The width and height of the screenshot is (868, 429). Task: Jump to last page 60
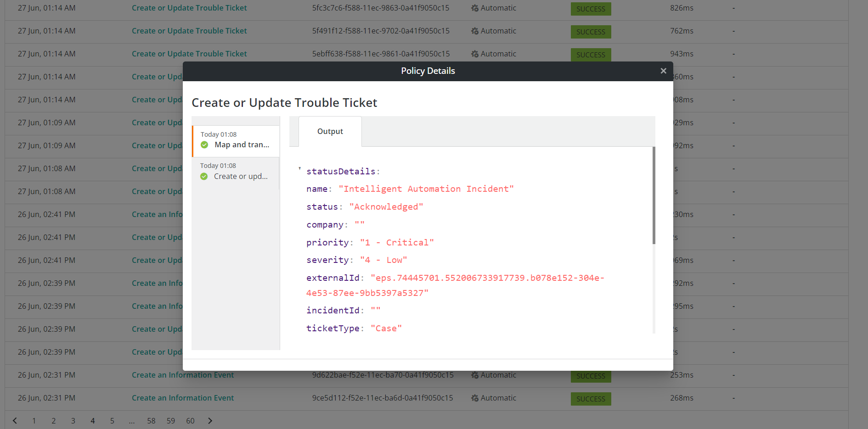[x=190, y=421]
